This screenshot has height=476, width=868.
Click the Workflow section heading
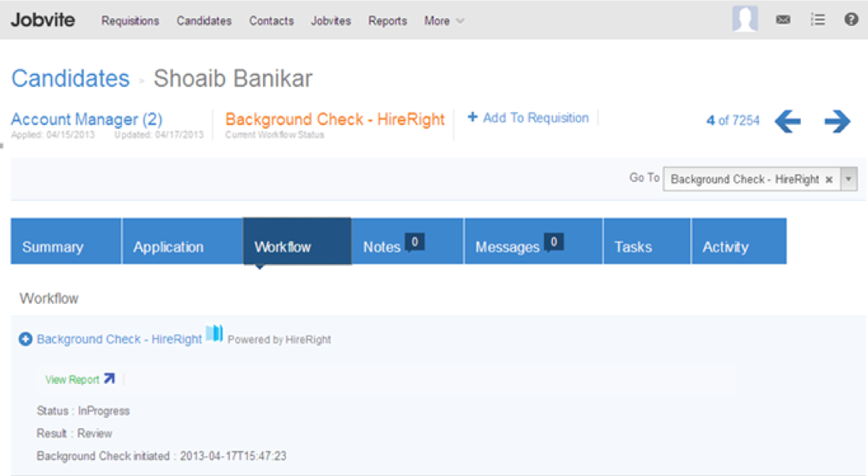click(x=49, y=299)
